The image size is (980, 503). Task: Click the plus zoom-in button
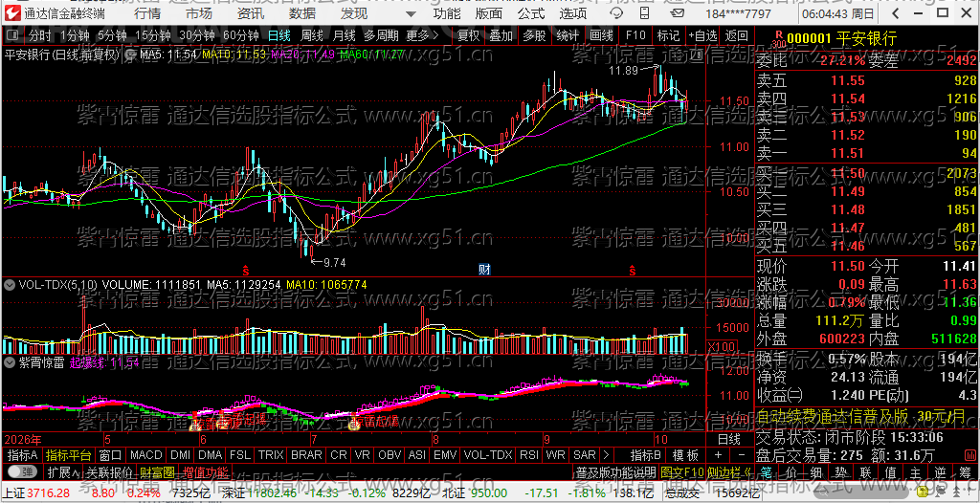(718, 455)
